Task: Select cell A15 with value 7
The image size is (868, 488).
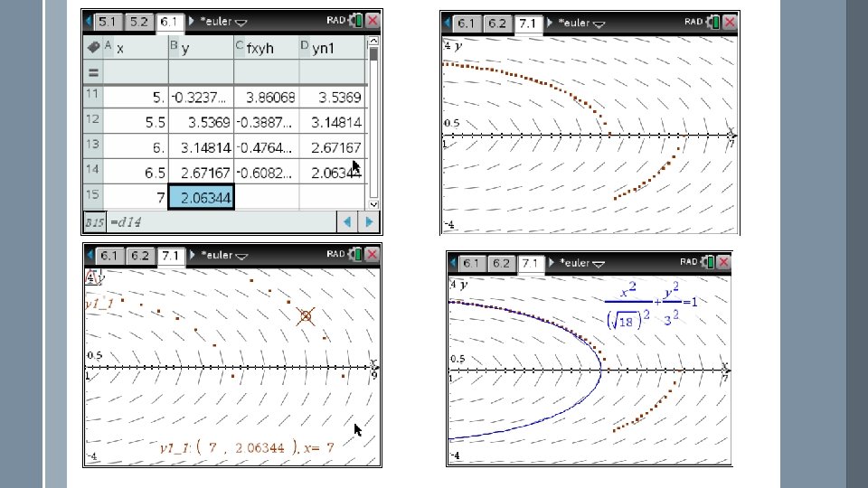Action: pyautogui.click(x=136, y=198)
